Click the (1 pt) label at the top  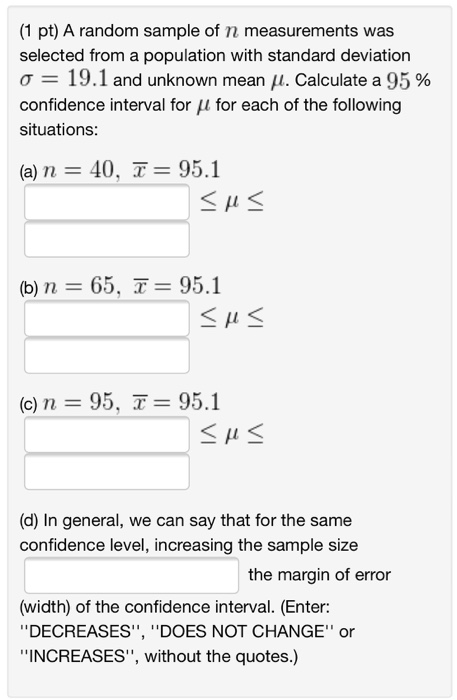(x=39, y=31)
